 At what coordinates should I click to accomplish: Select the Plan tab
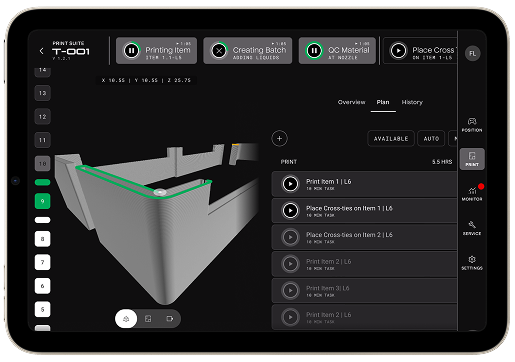click(x=383, y=102)
